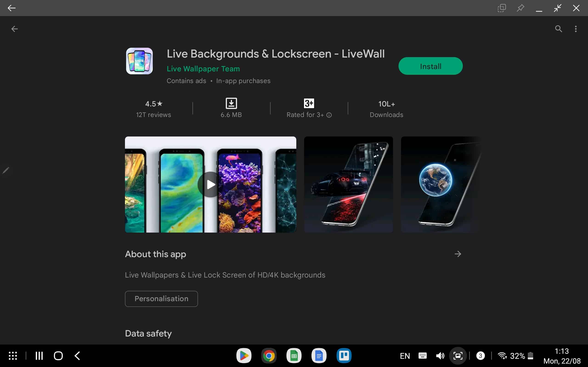This screenshot has height=367, width=588.
Task: Open Google Docs from taskbar
Action: (319, 356)
